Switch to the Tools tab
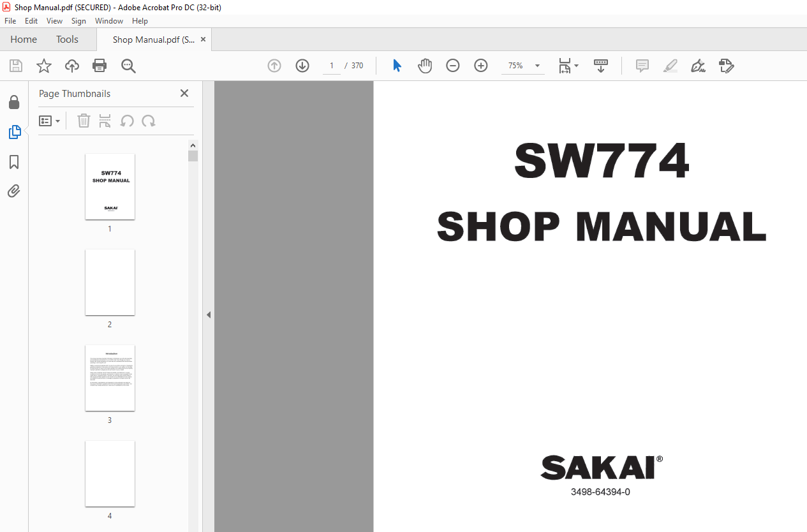The width and height of the screenshot is (807, 532). coord(67,40)
